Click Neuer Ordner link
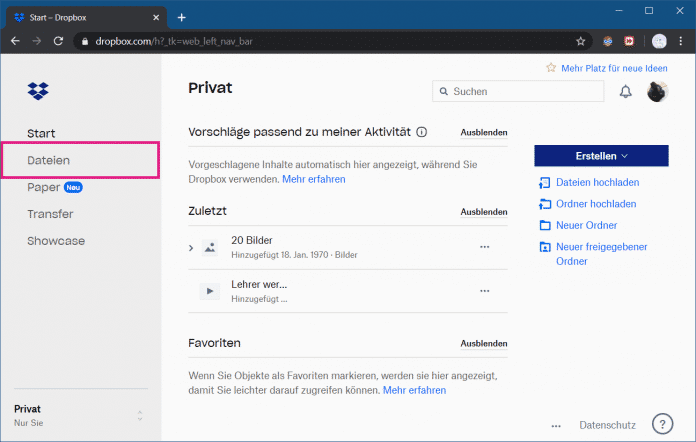Viewport: 696px width, 442px height. tap(586, 225)
